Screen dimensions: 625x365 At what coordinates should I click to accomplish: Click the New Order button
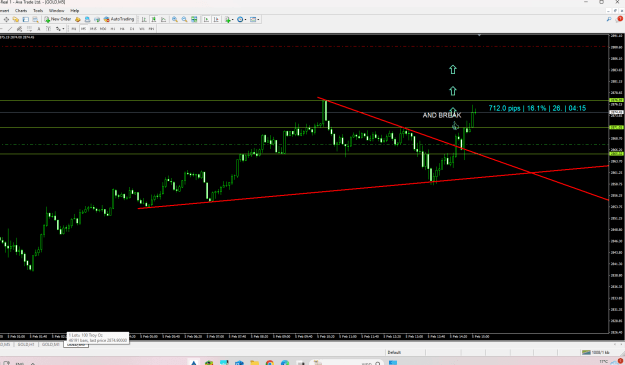click(x=58, y=19)
